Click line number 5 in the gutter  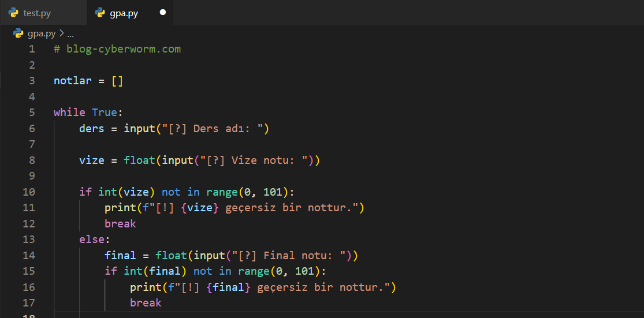point(32,113)
